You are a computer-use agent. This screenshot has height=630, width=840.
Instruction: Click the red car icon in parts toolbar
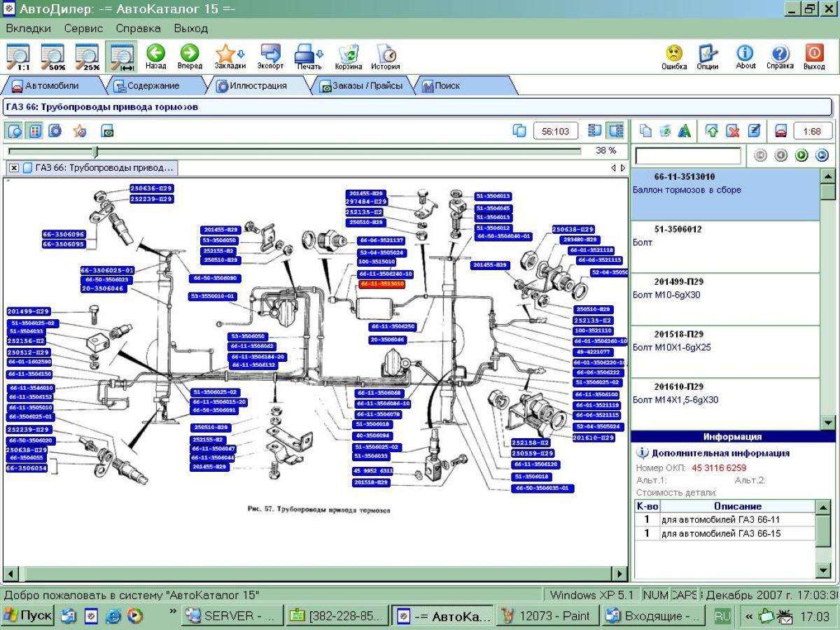(781, 131)
